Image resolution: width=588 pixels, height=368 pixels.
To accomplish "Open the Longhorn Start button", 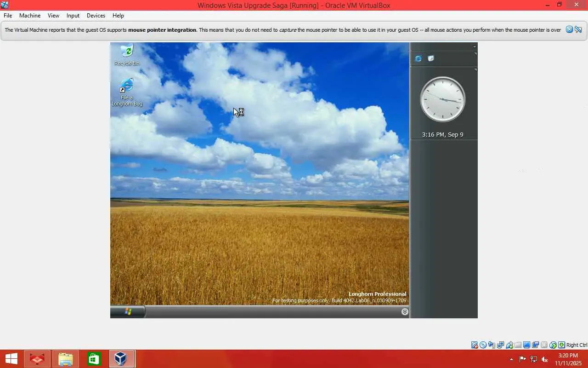I will (128, 311).
